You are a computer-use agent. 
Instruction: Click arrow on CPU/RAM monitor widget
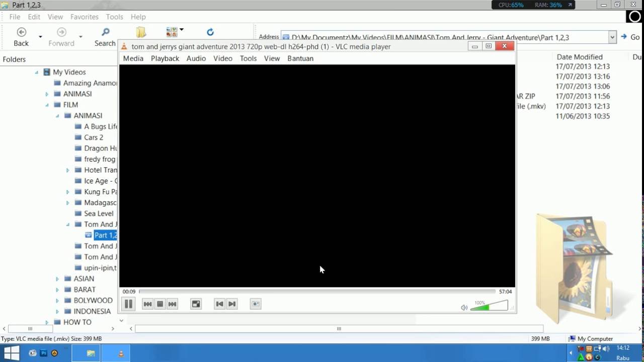570,5
